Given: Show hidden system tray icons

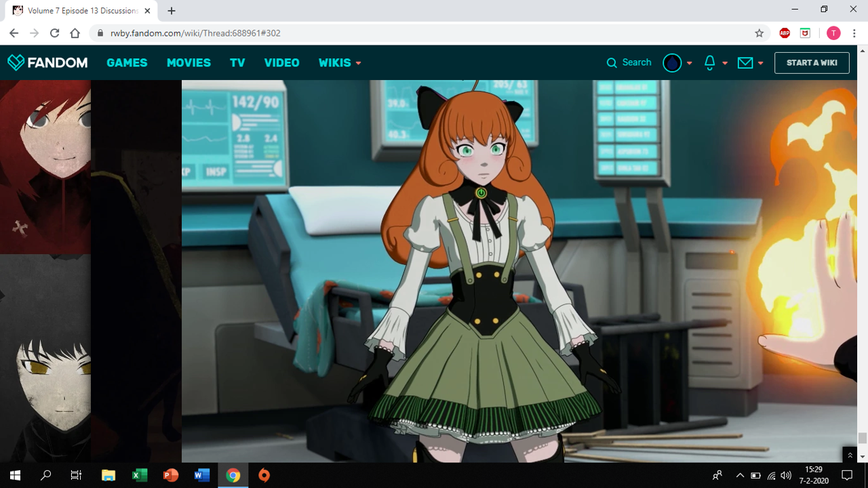Looking at the screenshot, I should 740,475.
